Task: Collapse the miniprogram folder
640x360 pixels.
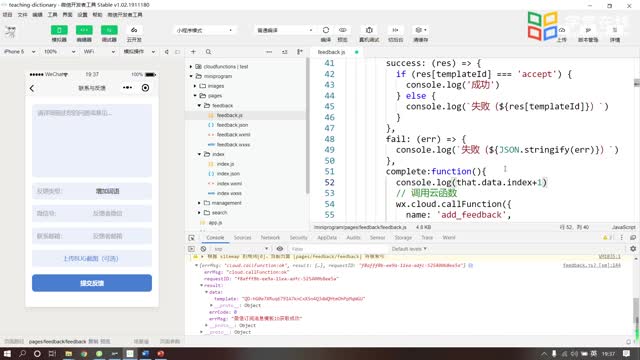Action: point(191,76)
